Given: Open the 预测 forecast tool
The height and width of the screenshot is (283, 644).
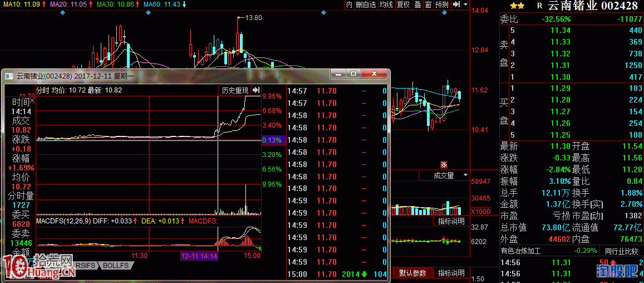Looking at the screenshot, I should (441, 4).
